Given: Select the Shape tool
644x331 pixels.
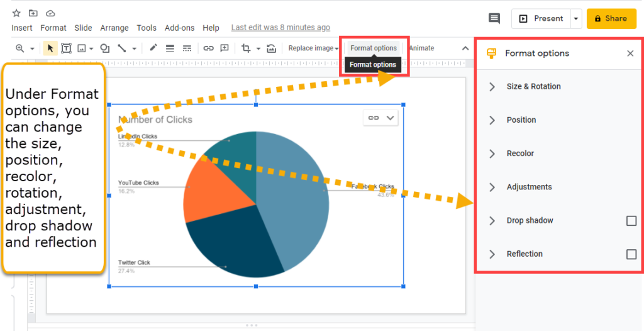Looking at the screenshot, I should [105, 48].
